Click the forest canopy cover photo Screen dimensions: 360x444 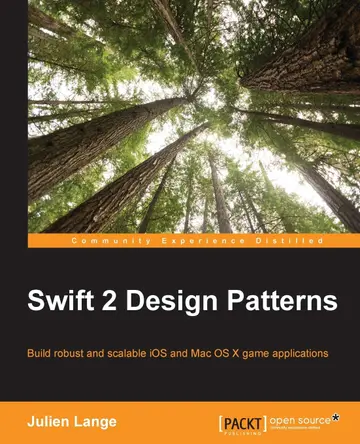pos(194,116)
